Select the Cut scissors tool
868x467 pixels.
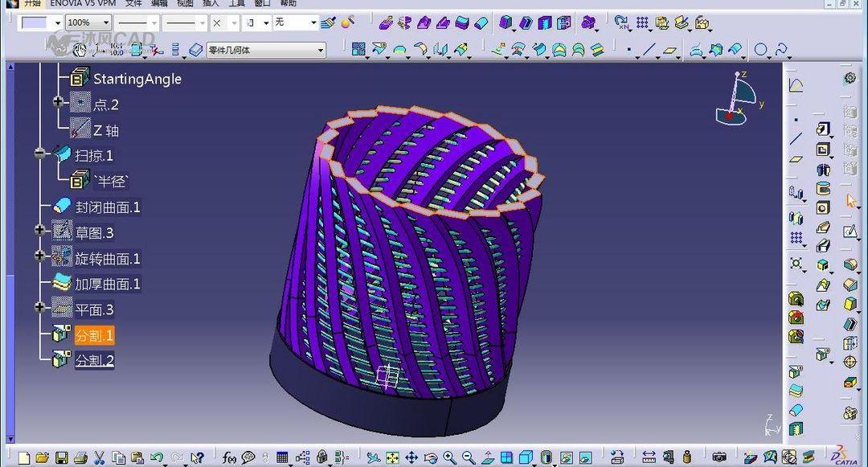[100, 458]
